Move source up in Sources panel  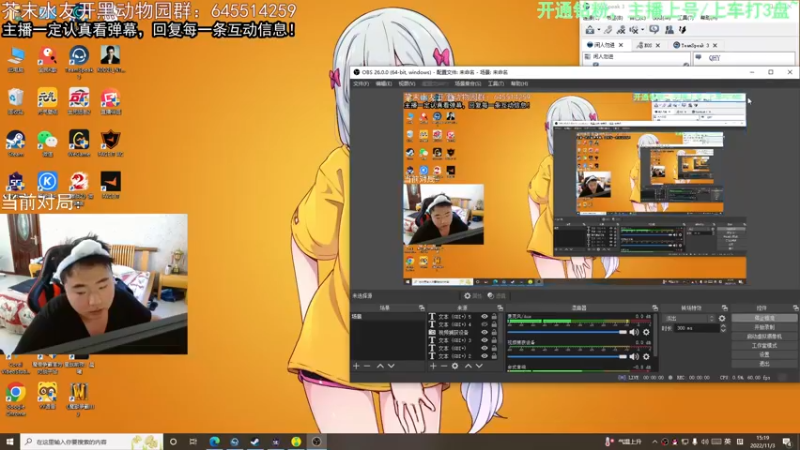[468, 366]
